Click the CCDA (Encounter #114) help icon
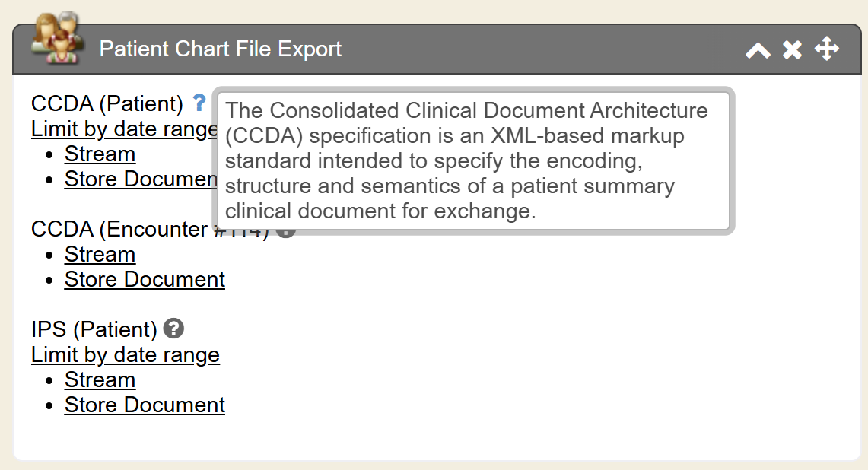The image size is (868, 470). (x=287, y=232)
